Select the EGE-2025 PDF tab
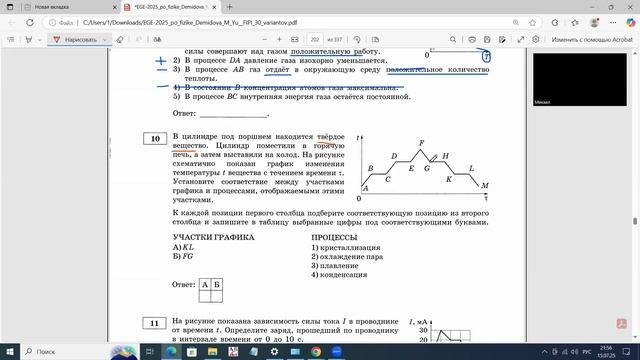The width and height of the screenshot is (640, 360). tap(170, 7)
